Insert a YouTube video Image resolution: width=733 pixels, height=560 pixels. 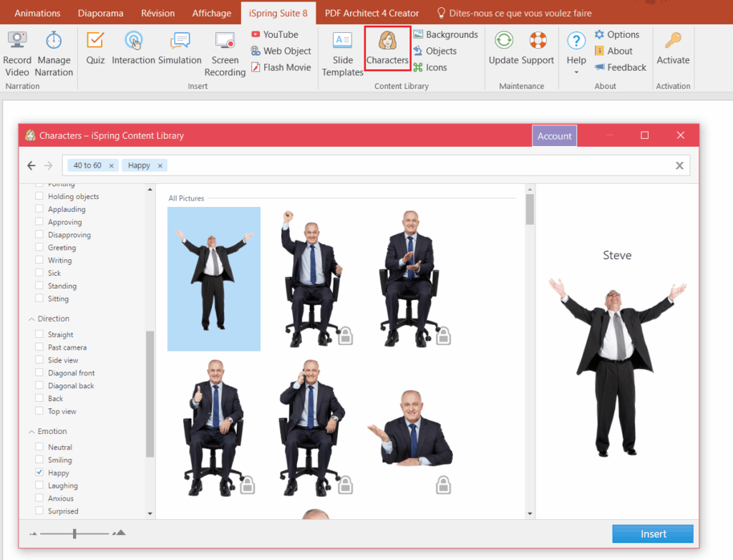(x=274, y=34)
